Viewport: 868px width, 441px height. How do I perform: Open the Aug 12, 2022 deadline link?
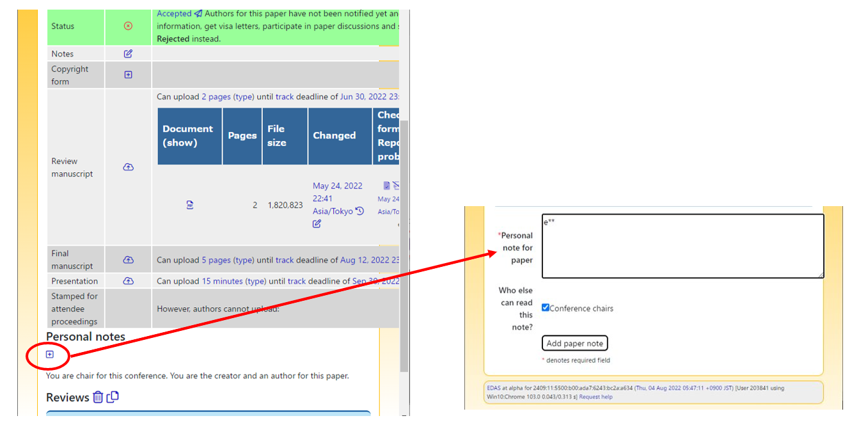coord(370,260)
